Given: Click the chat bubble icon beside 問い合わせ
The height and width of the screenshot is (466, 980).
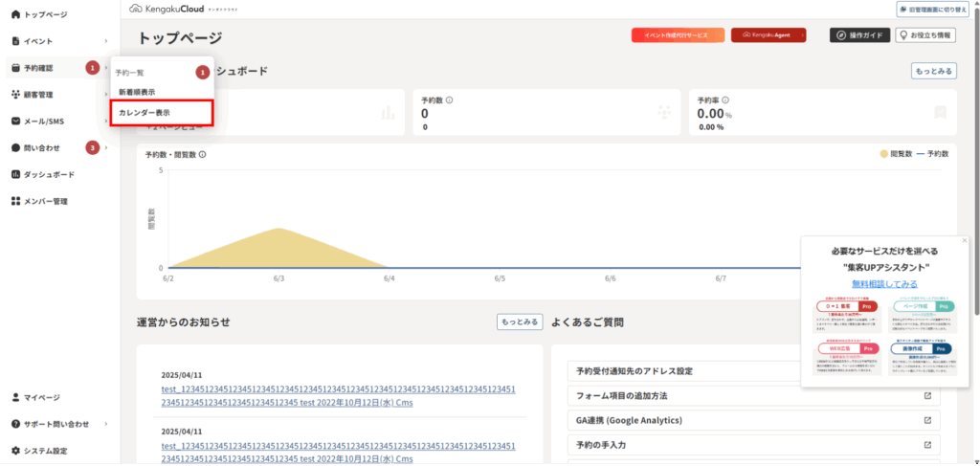Looking at the screenshot, I should 15,148.
